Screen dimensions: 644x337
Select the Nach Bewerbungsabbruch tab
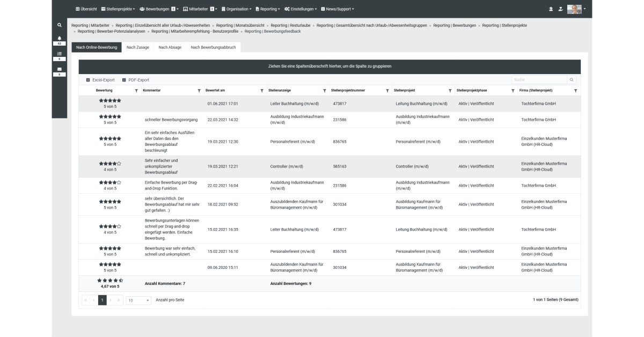213,47
